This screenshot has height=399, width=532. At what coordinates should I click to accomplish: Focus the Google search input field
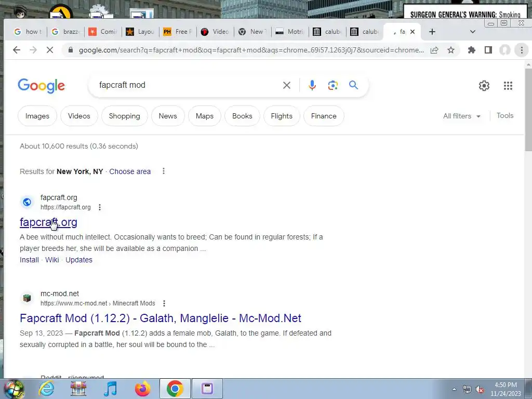tap(188, 85)
